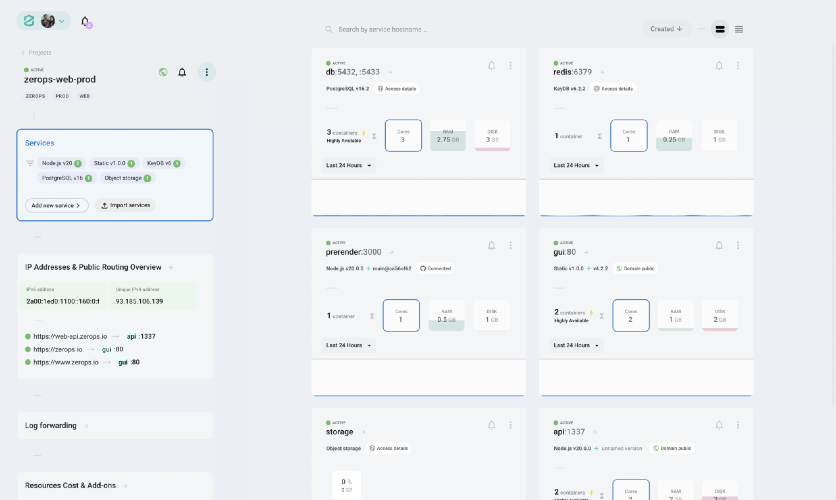Open three-dot menu on gui service card

[x=738, y=245]
